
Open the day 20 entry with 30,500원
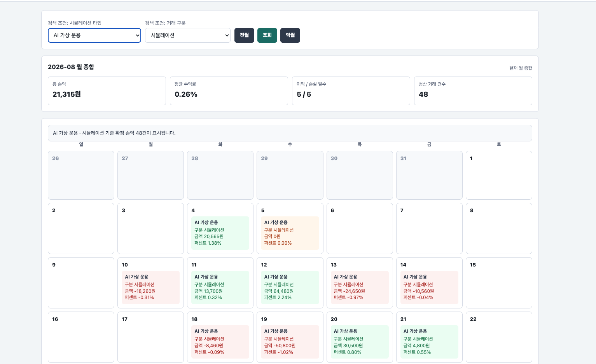pos(360,342)
